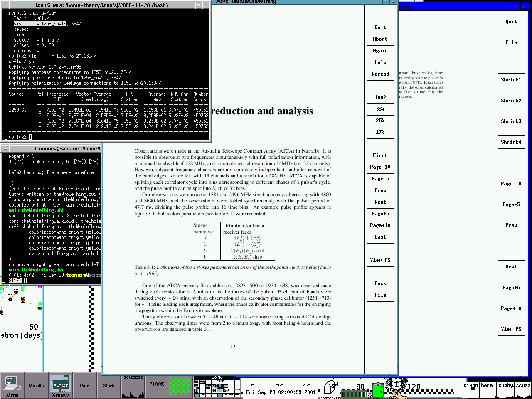
Task: Jump to First page in xdvi
Action: click(x=380, y=155)
